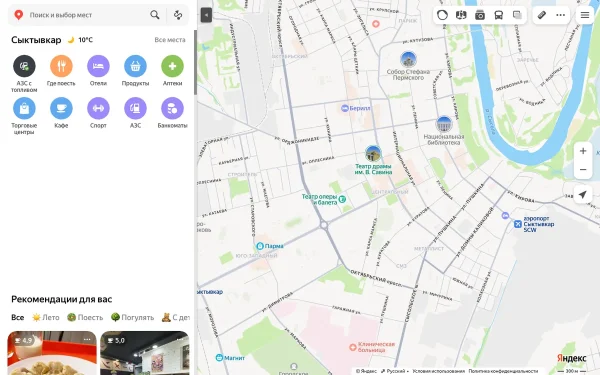Click the my location arrow button
Image resolution: width=600 pixels, height=375 pixels.
coord(583,194)
